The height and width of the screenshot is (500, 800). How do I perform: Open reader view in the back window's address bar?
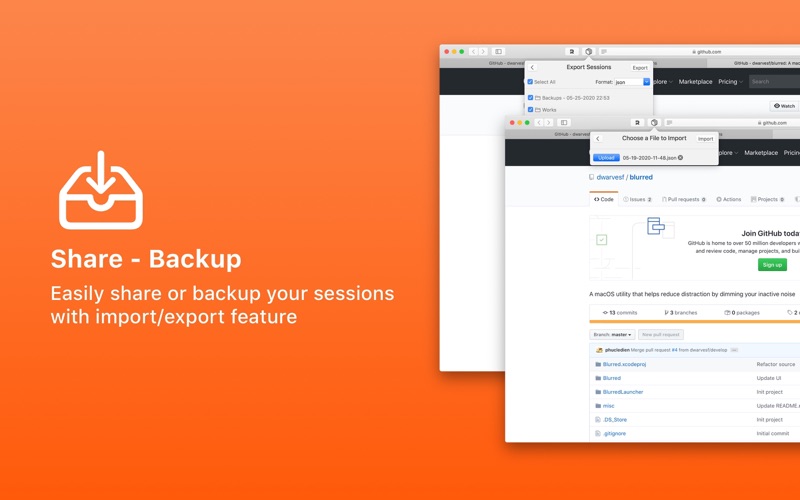click(x=604, y=52)
